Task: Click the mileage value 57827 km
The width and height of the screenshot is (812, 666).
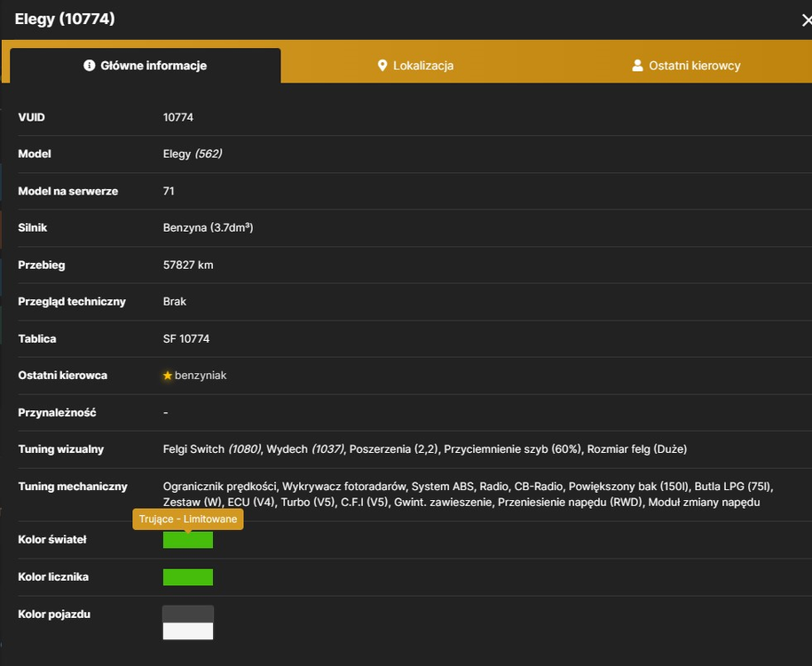Action: click(x=188, y=265)
